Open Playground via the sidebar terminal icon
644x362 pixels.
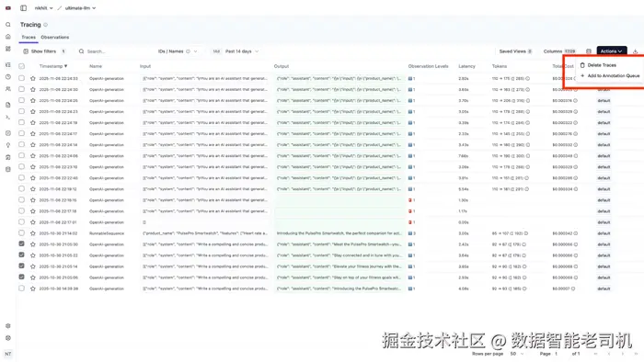click(x=7, y=118)
